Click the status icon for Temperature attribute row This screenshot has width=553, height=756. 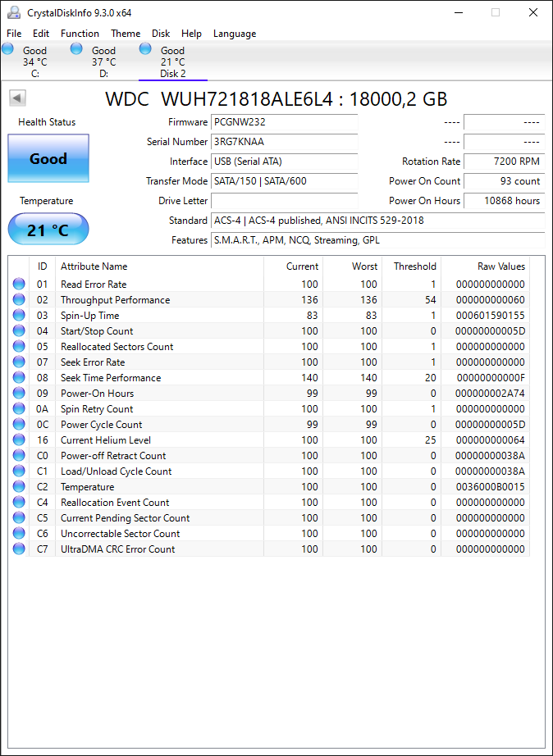coord(19,486)
